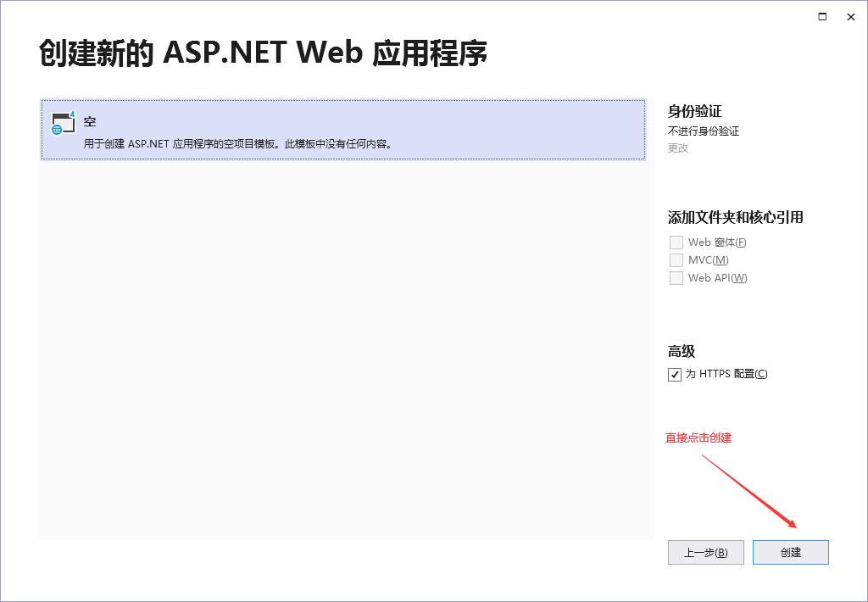This screenshot has width=868, height=602.
Task: Disable 为 HTTPS 配置(C) option
Action: pyautogui.click(x=674, y=374)
